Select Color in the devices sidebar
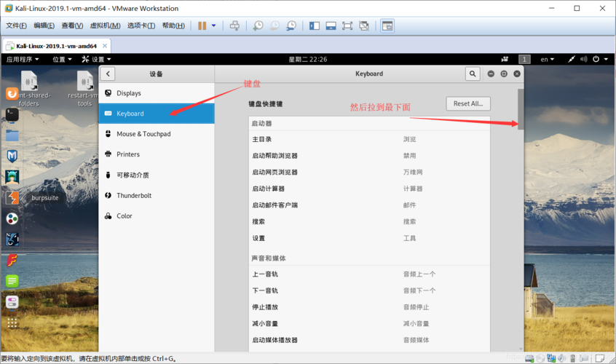Screen dimensions: 616x364 (157, 215)
